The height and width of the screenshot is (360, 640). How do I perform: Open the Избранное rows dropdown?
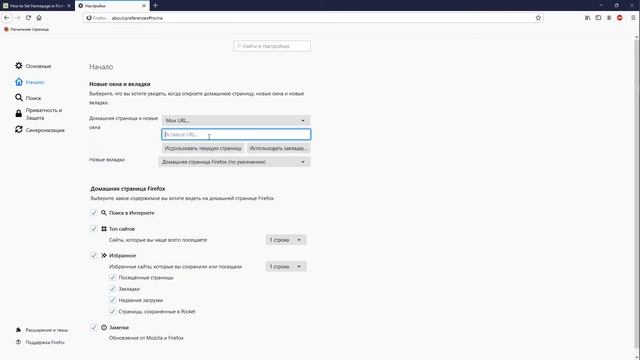pyautogui.click(x=286, y=267)
